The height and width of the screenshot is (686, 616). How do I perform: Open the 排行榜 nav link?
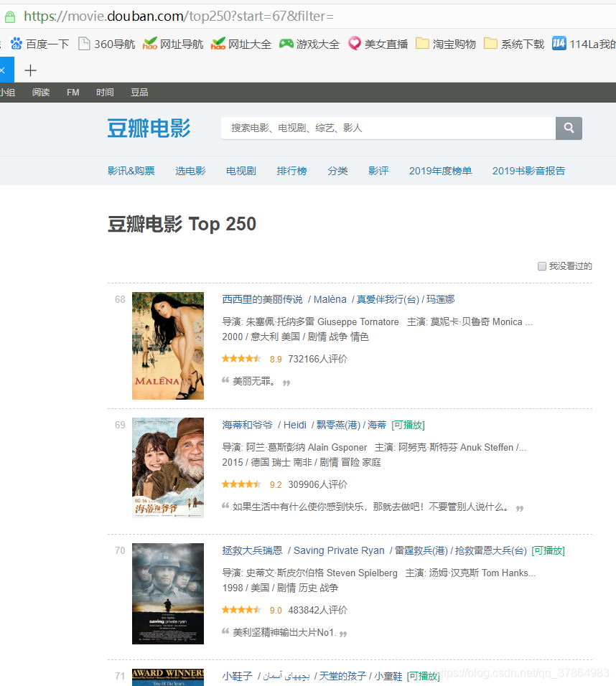coord(292,171)
